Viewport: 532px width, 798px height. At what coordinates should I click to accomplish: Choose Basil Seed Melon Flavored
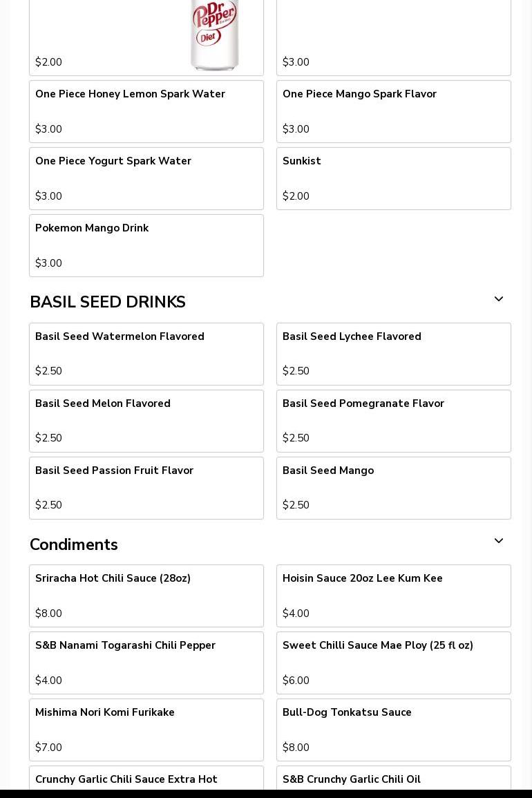click(146, 421)
